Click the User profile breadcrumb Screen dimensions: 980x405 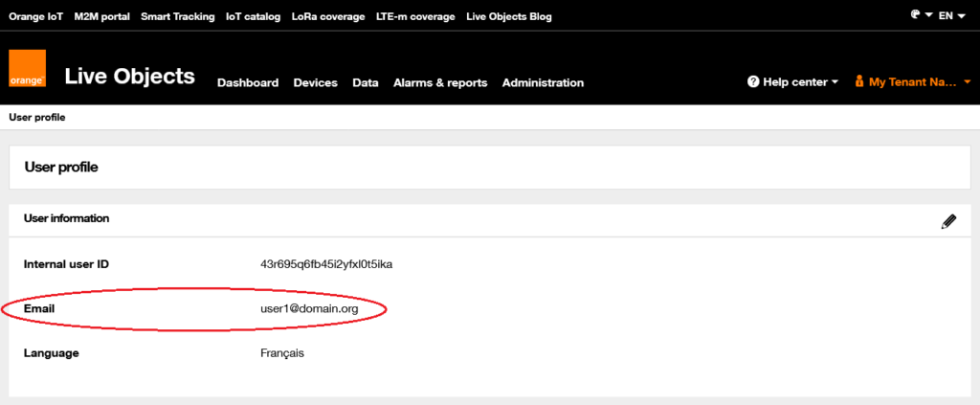37,117
